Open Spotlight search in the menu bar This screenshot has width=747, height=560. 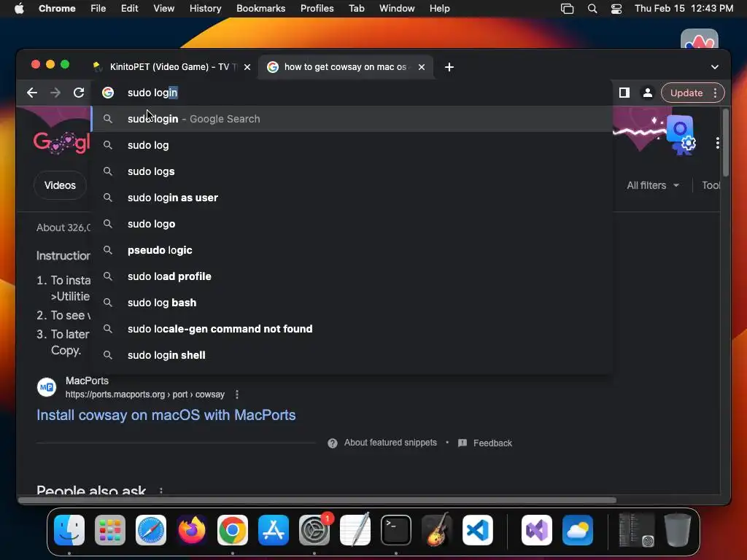(592, 9)
